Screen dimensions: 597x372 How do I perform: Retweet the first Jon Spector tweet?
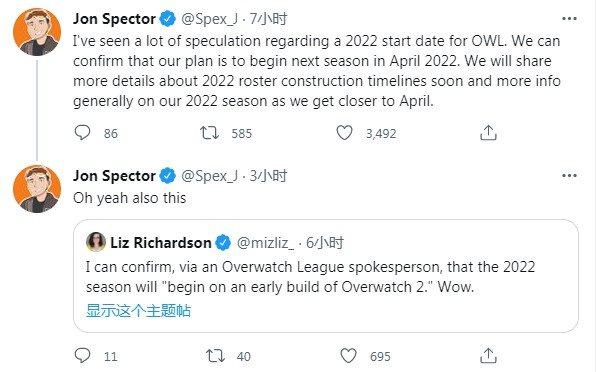point(209,133)
